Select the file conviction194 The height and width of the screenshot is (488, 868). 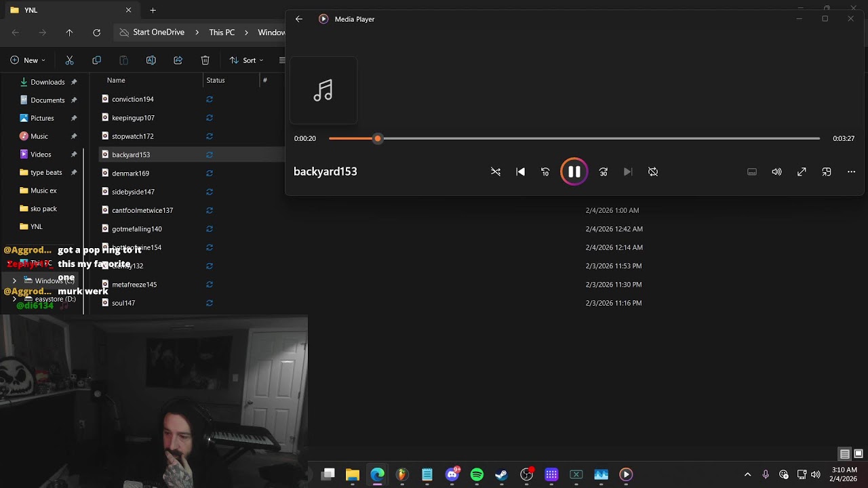click(133, 99)
